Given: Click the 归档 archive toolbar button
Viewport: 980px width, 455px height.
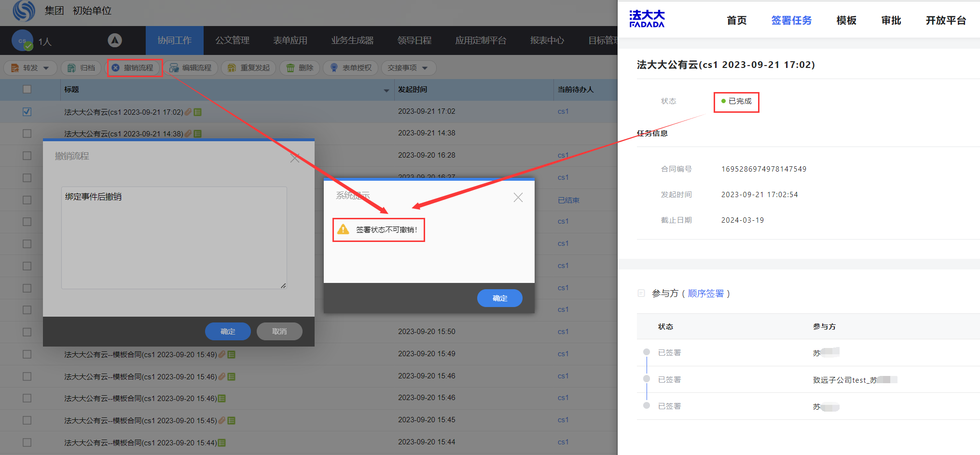Looking at the screenshot, I should [81, 68].
